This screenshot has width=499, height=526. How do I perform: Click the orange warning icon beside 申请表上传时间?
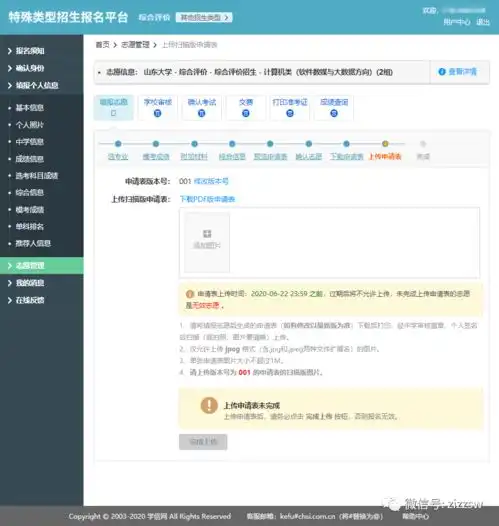[190, 294]
